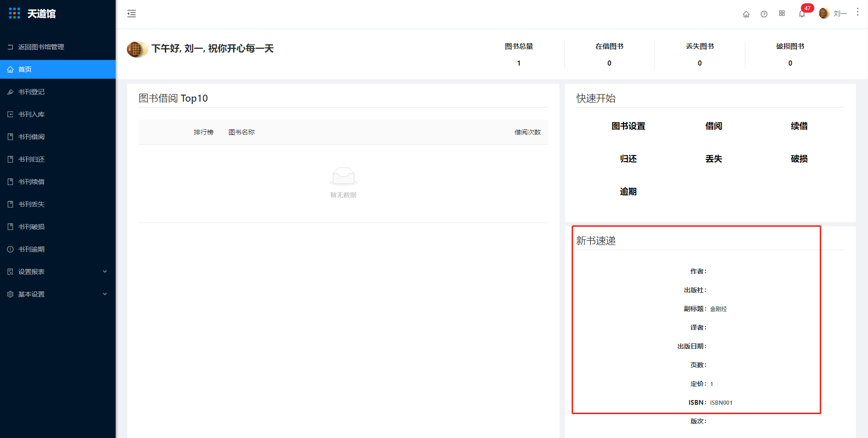Click the 书刊归还 book icon in the sidebar
Image resolution: width=868 pixels, height=438 pixels.
coord(10,159)
